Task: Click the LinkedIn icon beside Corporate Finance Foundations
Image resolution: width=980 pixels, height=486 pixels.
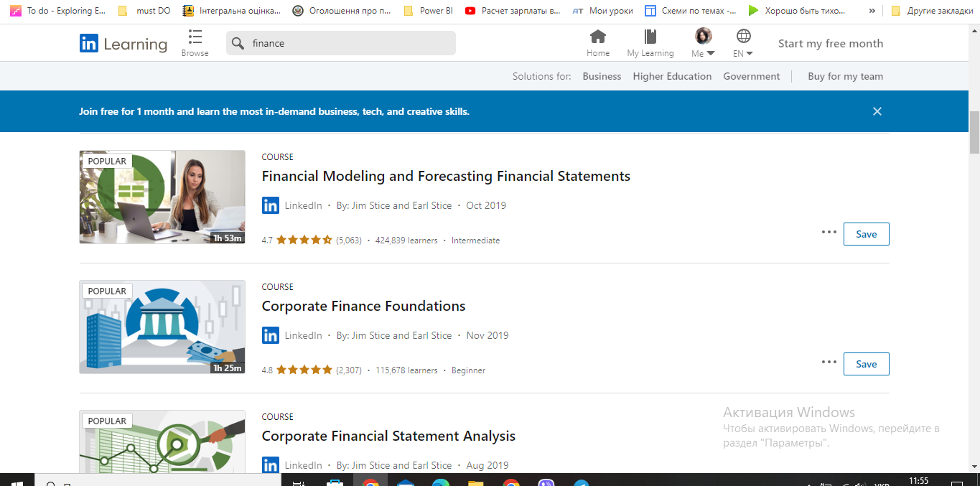Action: pos(271,335)
